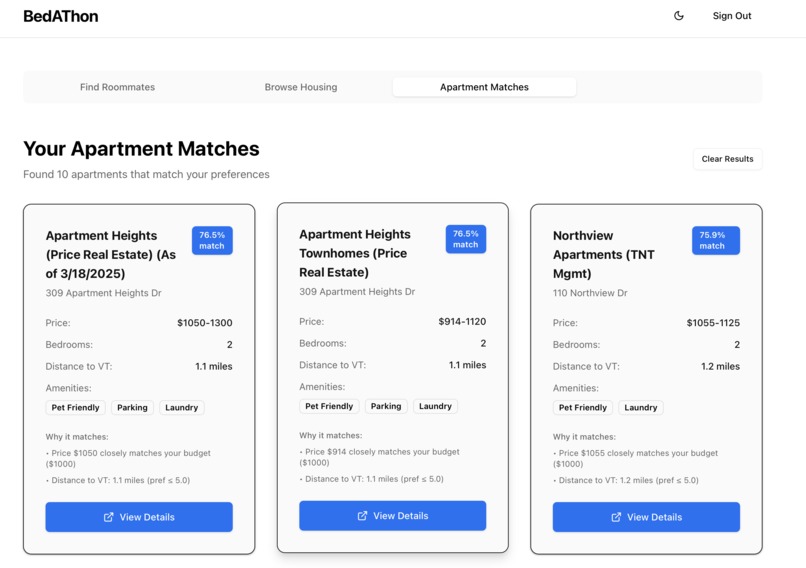Click the 1.2 miles distance value
Screen dimensions: 806x568
pyautogui.click(x=720, y=367)
